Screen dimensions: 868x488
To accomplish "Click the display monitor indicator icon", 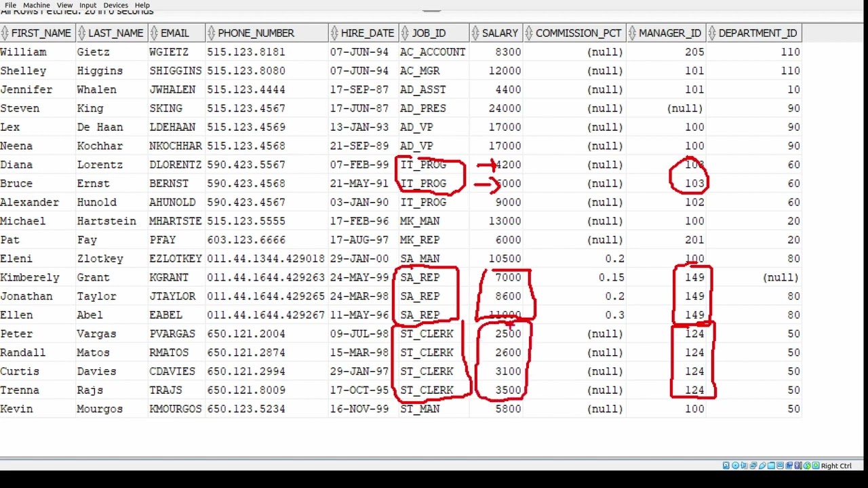I will tap(780, 466).
